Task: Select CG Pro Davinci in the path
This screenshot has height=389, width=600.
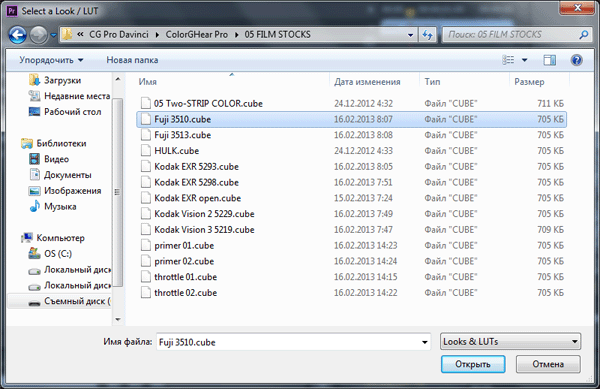Action: (119, 35)
